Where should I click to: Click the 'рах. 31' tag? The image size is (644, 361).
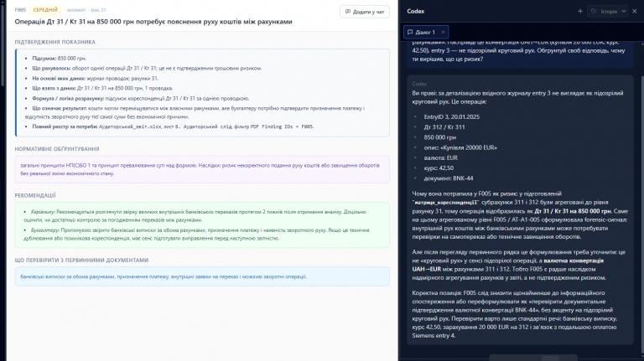point(98,10)
